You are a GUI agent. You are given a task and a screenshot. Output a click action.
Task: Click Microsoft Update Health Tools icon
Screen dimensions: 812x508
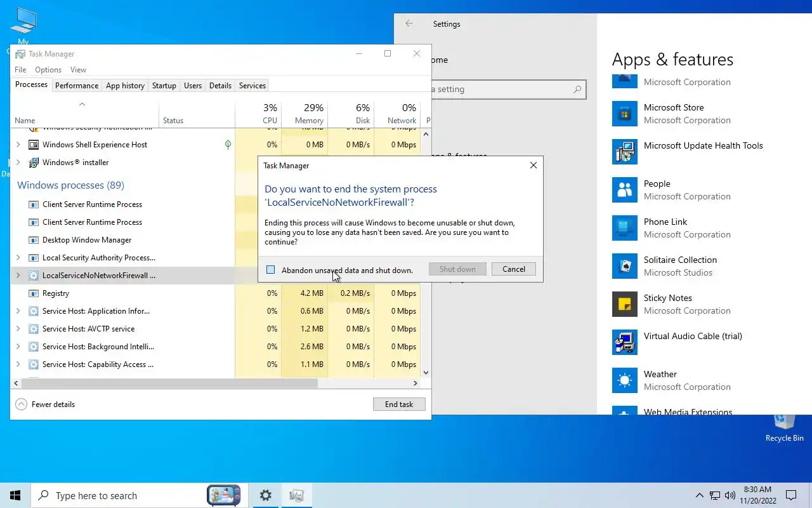(x=625, y=152)
